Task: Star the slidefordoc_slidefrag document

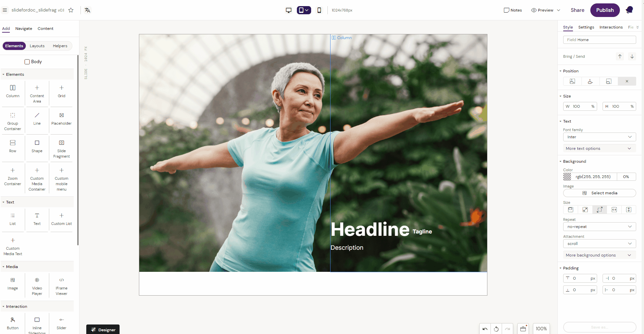Action: (71, 10)
